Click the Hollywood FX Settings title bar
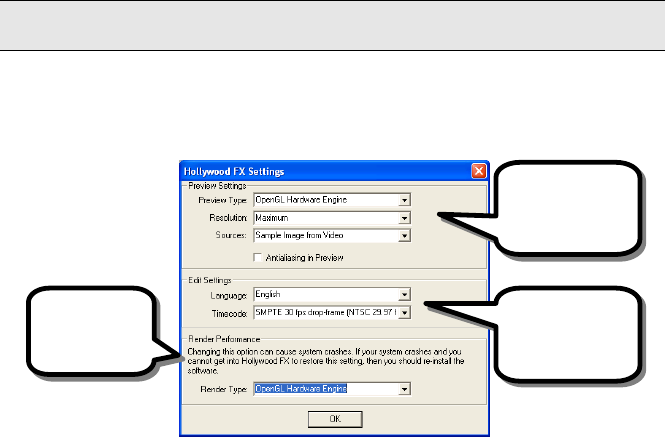Image resolution: width=665 pixels, height=437 pixels. [x=334, y=171]
